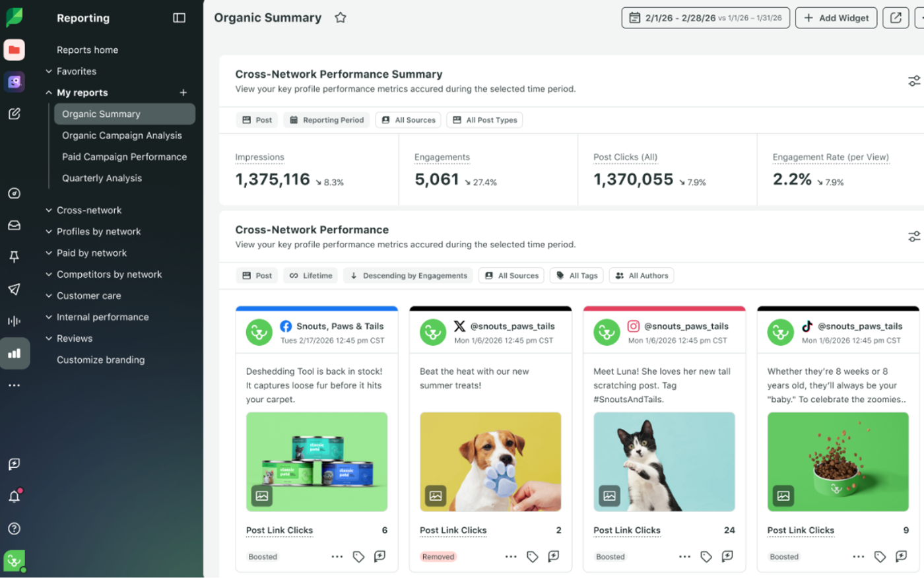
Task: Expand the Customer care section
Action: [x=83, y=296]
